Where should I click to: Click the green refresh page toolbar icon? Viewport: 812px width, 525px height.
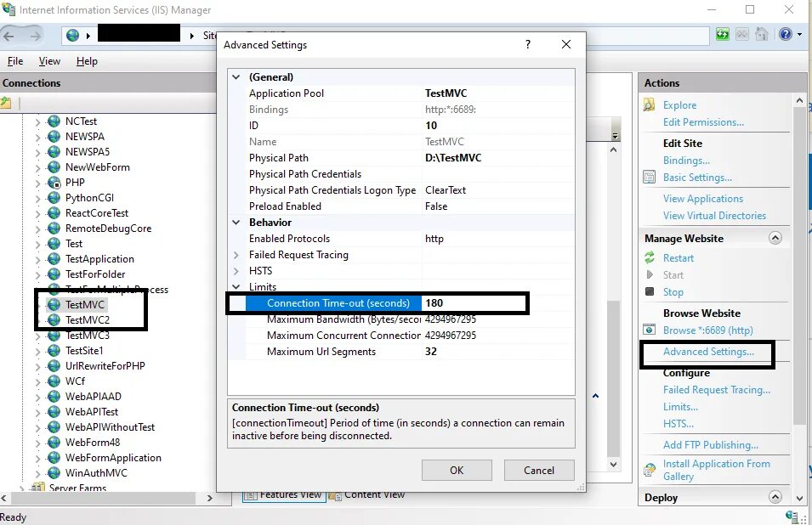723,35
